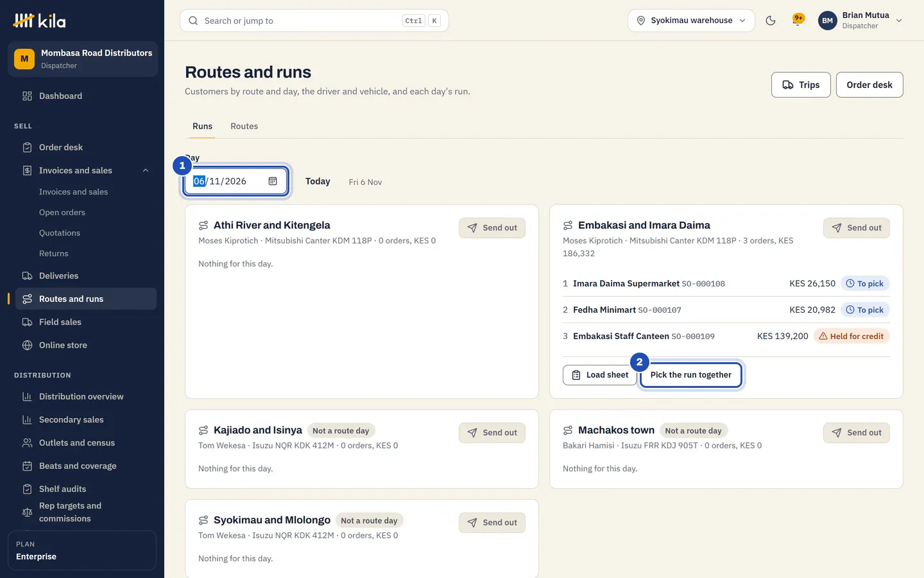
Task: Switch to the Routes tab
Action: 244,126
